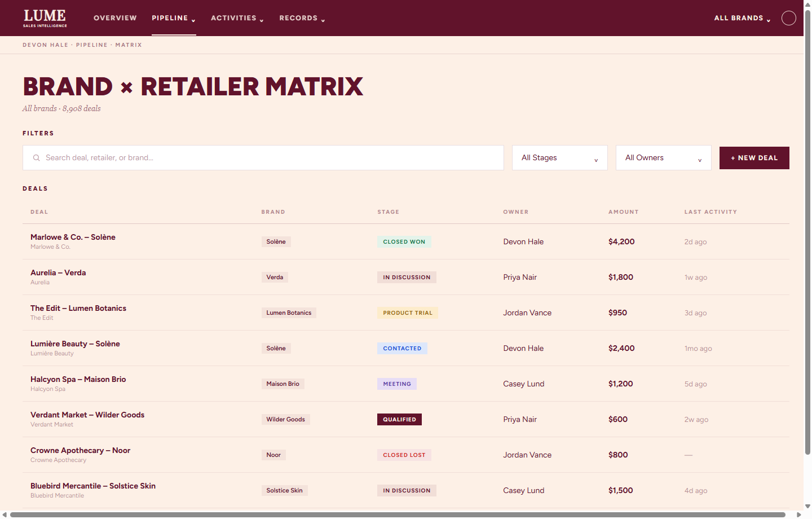Click the Verda brand tag
The width and height of the screenshot is (812, 519).
click(275, 278)
